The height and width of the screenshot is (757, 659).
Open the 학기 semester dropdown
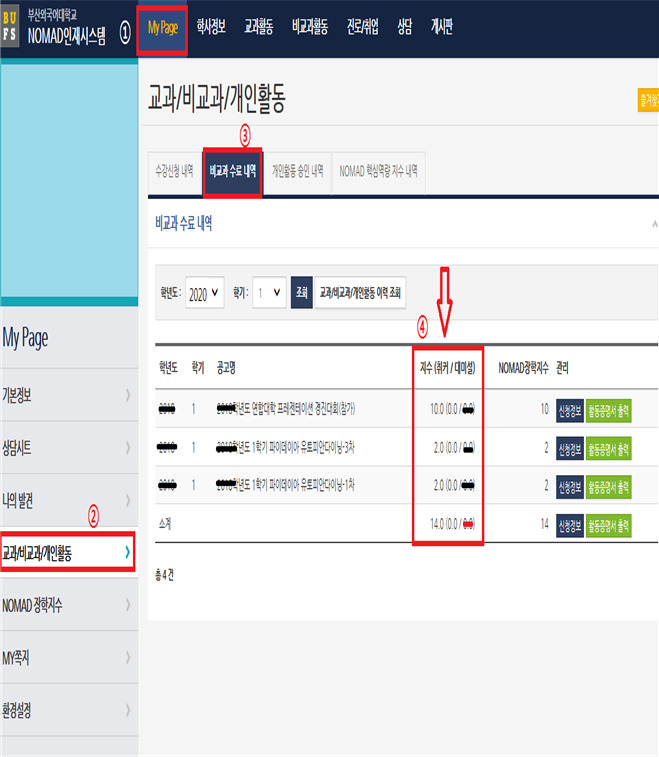269,294
